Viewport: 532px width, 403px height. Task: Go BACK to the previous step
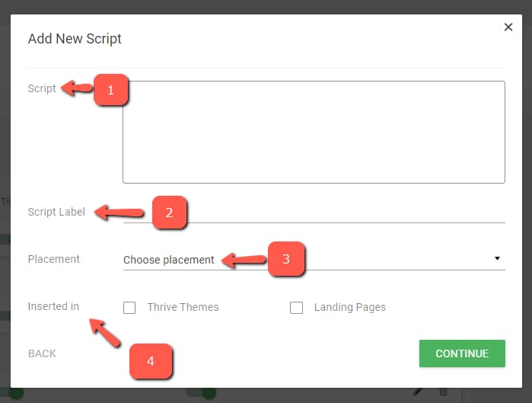point(42,353)
